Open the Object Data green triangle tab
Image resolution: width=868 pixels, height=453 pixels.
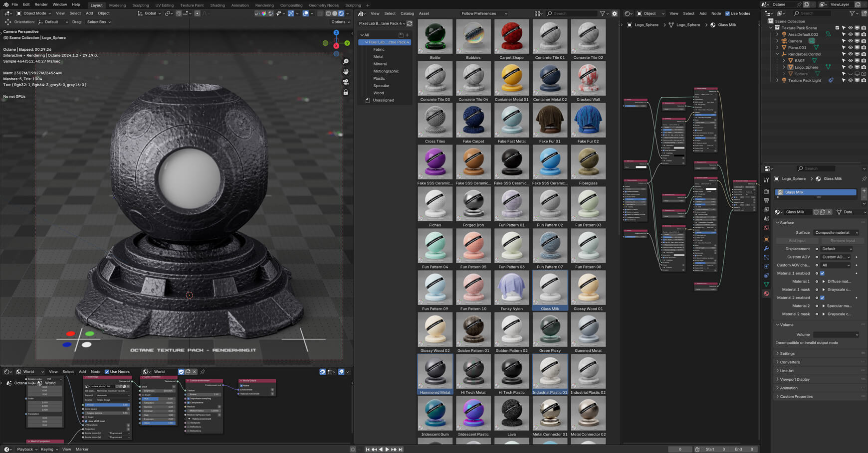[x=766, y=285]
